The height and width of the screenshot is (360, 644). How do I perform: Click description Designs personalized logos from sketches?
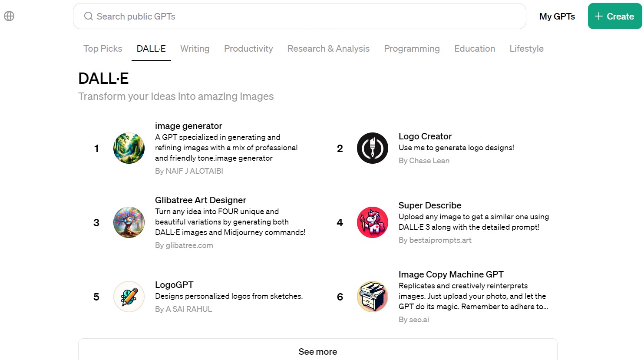(x=229, y=296)
